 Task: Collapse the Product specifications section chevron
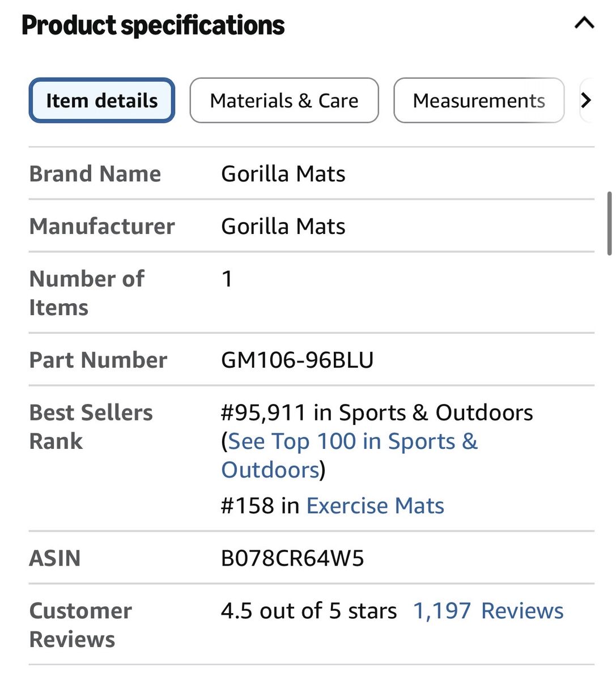pos(584,23)
